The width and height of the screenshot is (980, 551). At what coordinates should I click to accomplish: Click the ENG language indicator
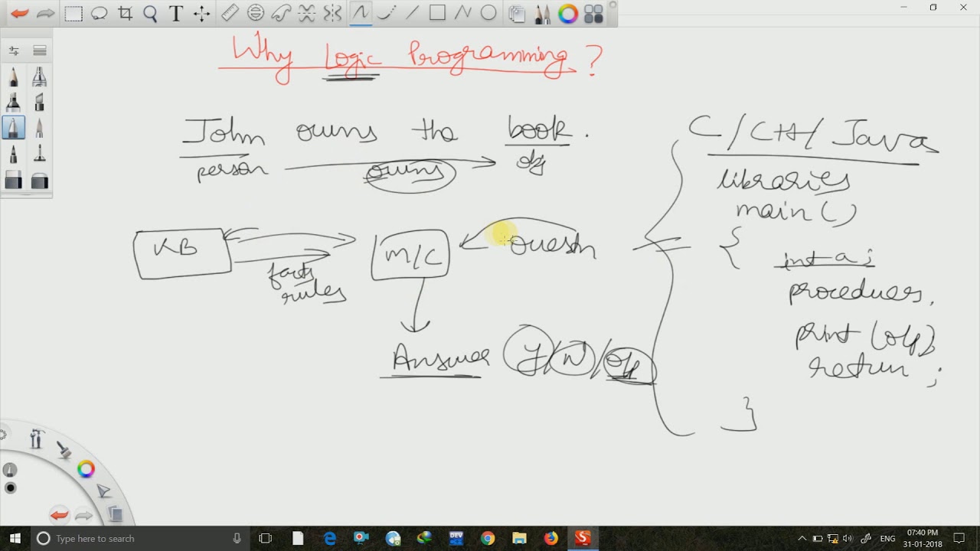click(x=887, y=539)
